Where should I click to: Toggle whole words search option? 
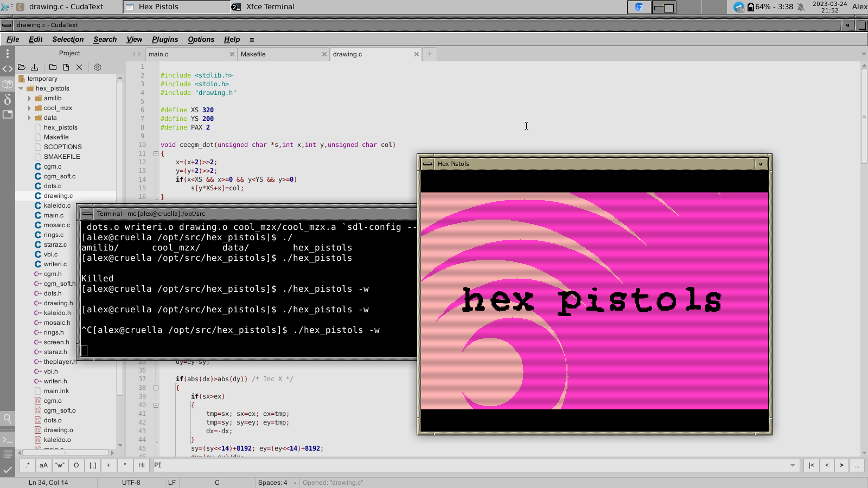[60, 465]
